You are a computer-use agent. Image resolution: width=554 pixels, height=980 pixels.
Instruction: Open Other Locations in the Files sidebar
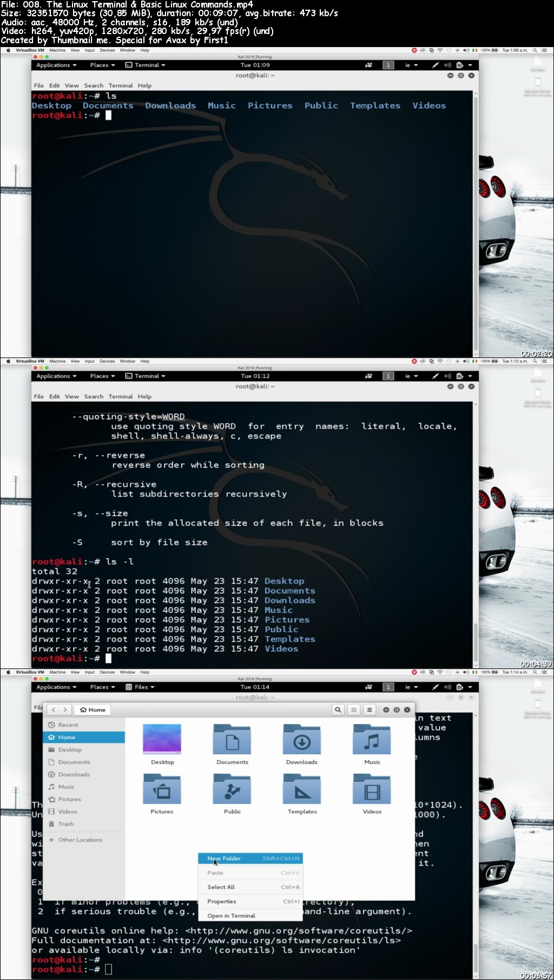[x=84, y=840]
